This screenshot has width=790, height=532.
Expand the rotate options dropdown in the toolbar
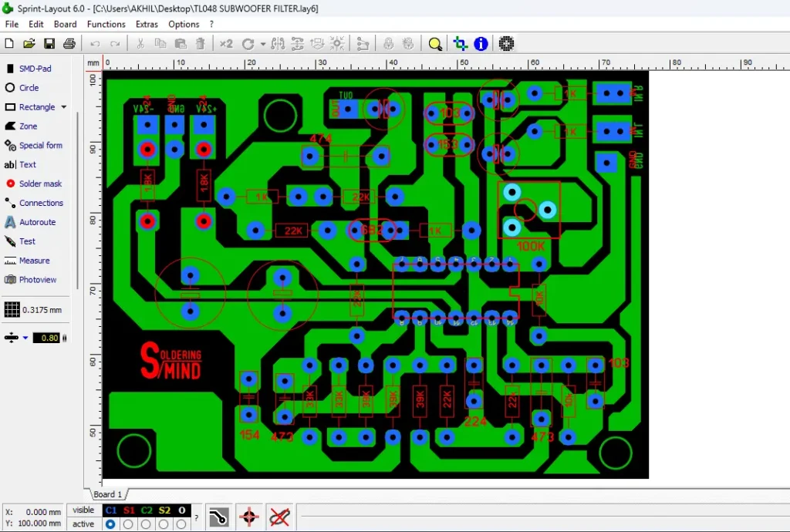262,44
